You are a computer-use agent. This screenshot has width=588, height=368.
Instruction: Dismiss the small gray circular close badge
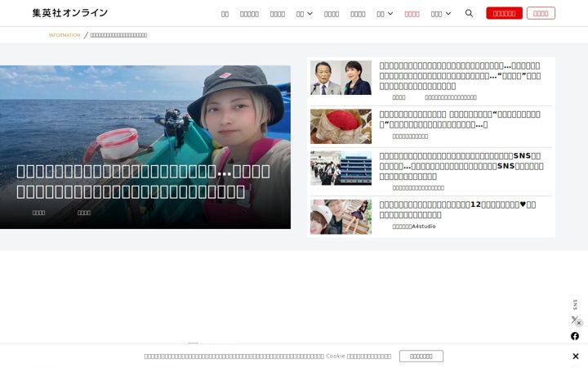pyautogui.click(x=579, y=323)
